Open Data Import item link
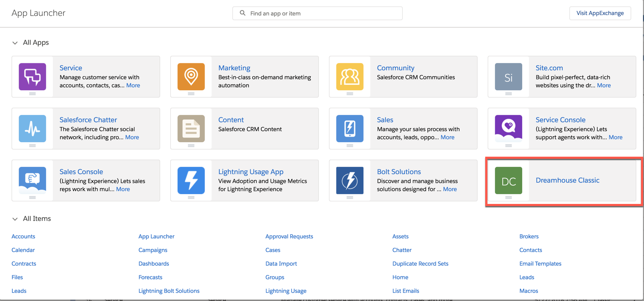 [x=281, y=264]
